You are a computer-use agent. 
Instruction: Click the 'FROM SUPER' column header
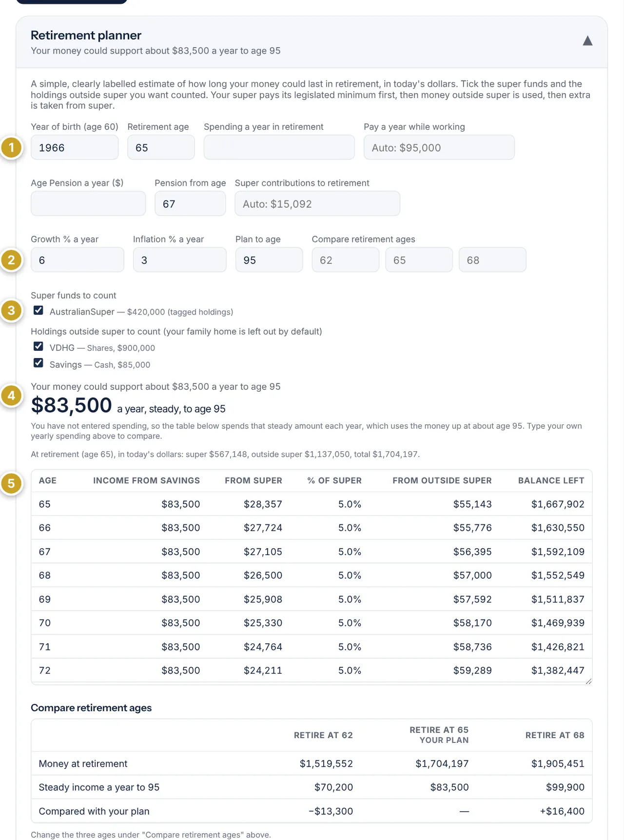(x=253, y=480)
